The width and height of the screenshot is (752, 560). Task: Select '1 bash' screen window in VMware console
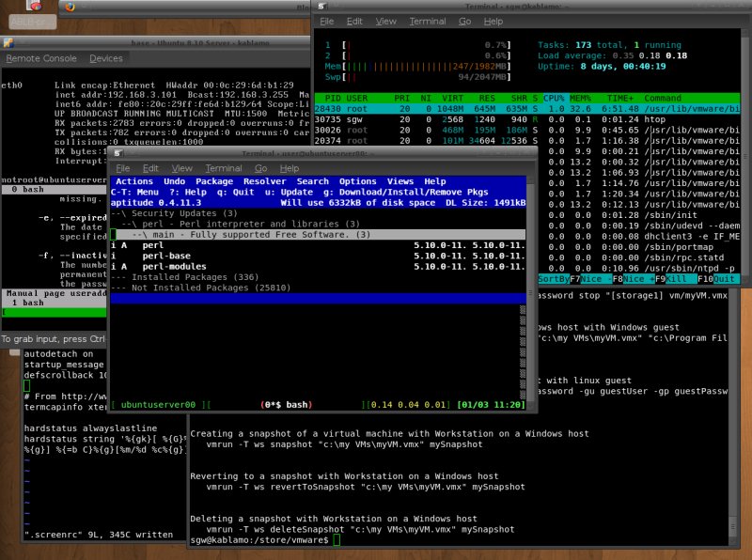55,303
